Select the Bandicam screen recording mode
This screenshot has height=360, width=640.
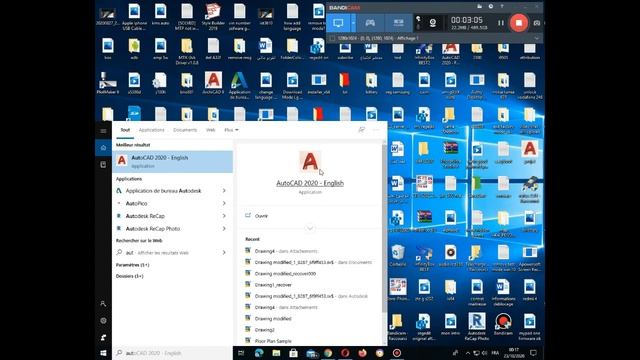click(x=338, y=23)
